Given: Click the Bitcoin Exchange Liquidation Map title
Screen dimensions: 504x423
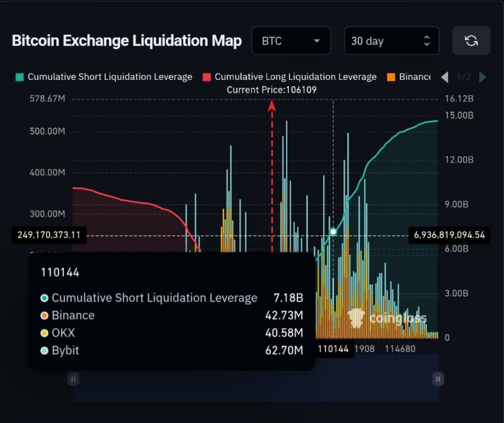Looking at the screenshot, I should (127, 41).
